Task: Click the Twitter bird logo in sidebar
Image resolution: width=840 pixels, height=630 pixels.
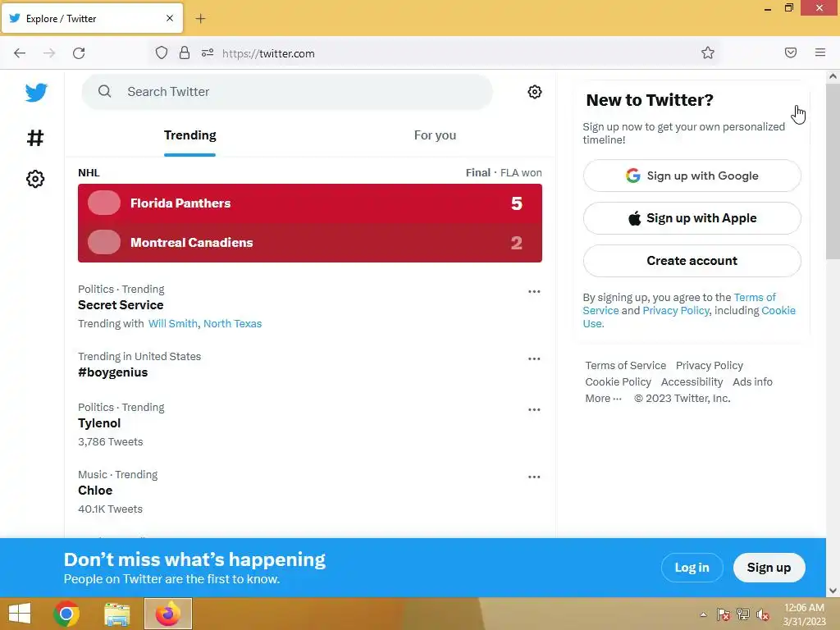Action: click(36, 93)
